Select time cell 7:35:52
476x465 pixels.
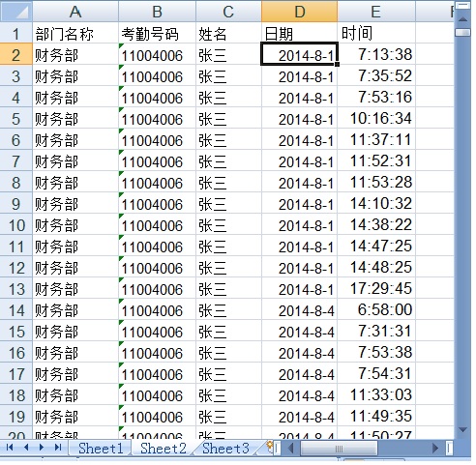click(376, 75)
